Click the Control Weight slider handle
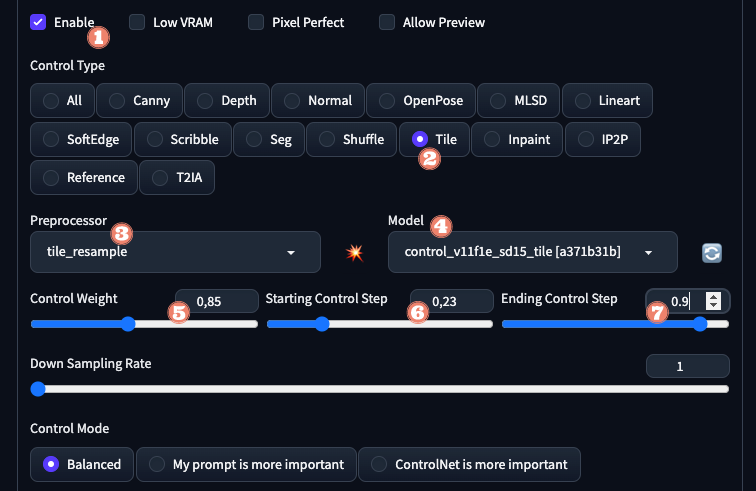The image size is (756, 491). 128,324
